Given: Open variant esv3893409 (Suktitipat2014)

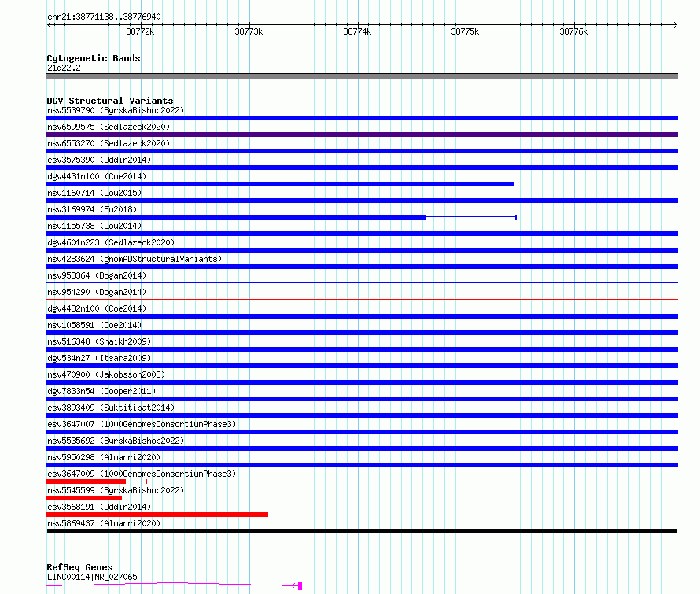Looking at the screenshot, I should point(111,408).
